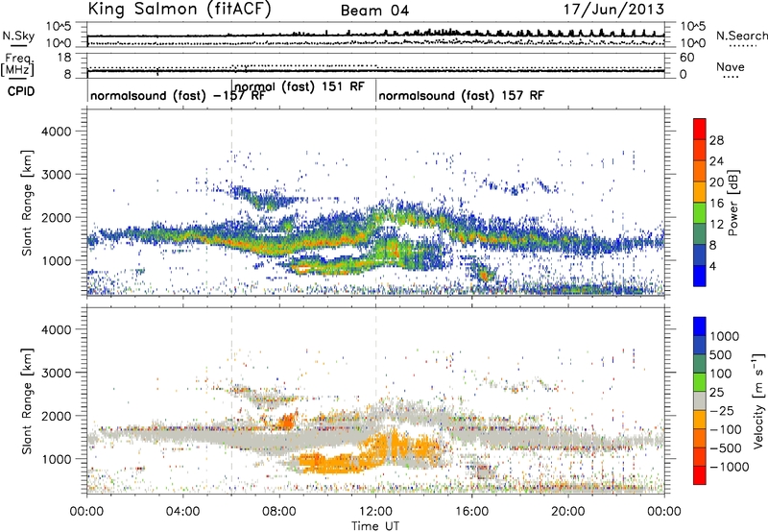Click the '20:00' time axis label
The width and height of the screenshot is (768, 532).
click(568, 512)
